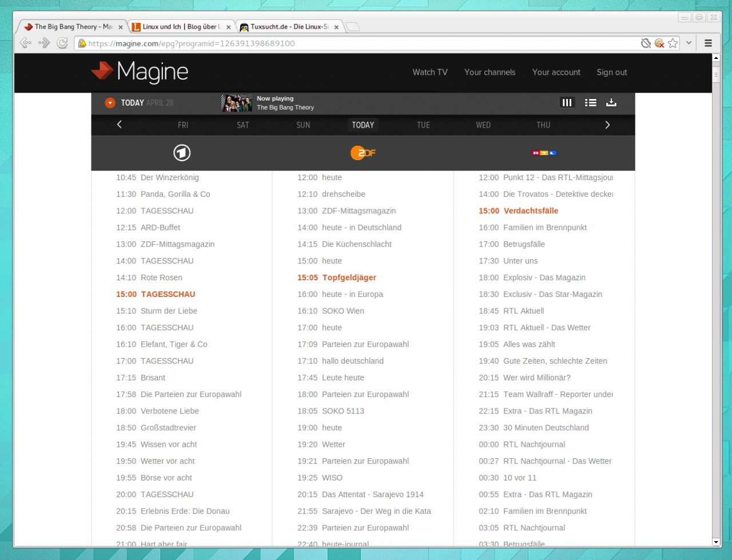Open Your channels in the header

click(490, 72)
